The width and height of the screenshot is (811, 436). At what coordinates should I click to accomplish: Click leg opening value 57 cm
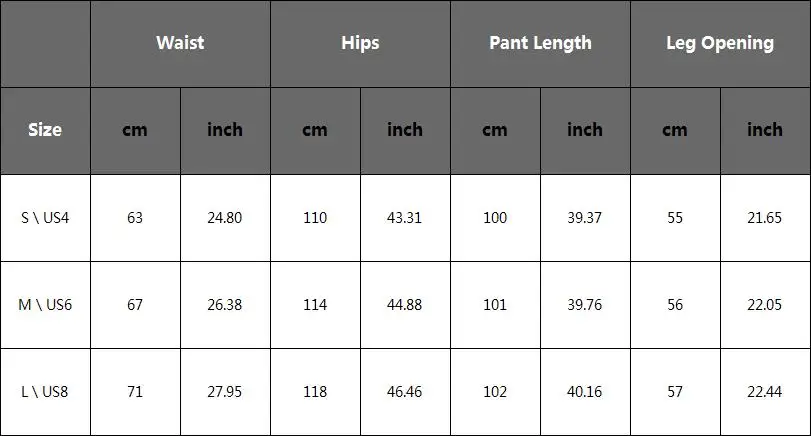pos(675,392)
